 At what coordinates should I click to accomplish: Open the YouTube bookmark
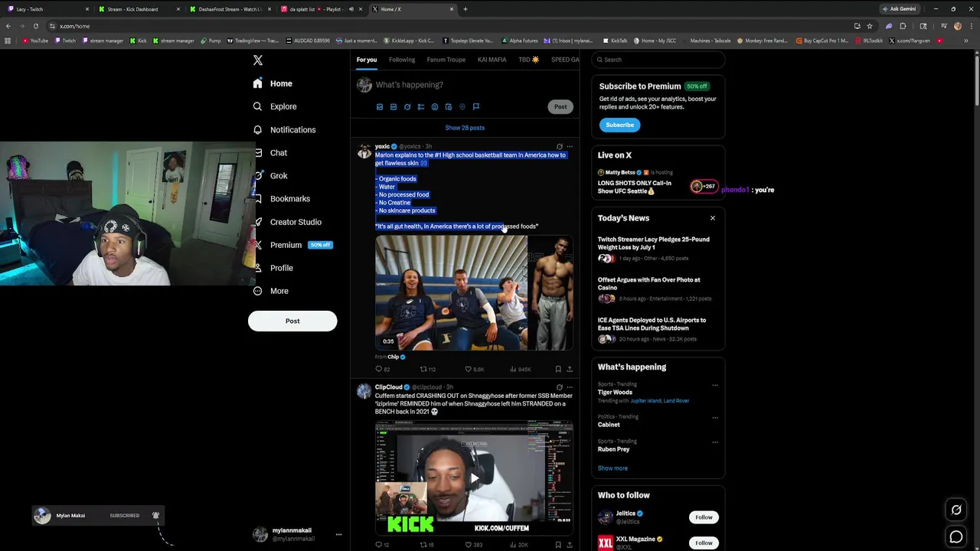(x=35, y=41)
